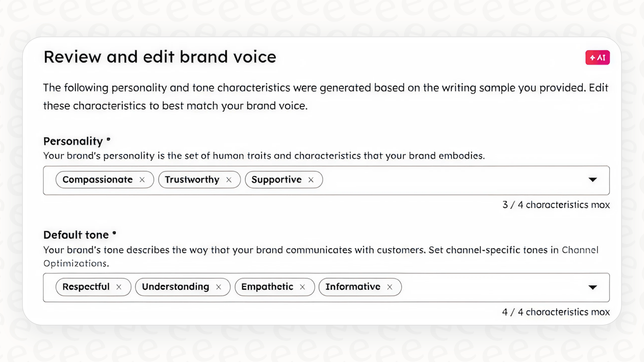This screenshot has width=644, height=362.
Task: Remove the Supportive personality tag
Action: (x=311, y=179)
